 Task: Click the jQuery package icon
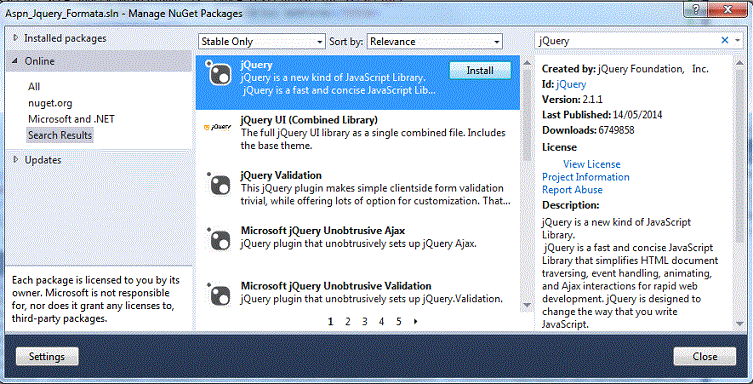click(x=218, y=73)
